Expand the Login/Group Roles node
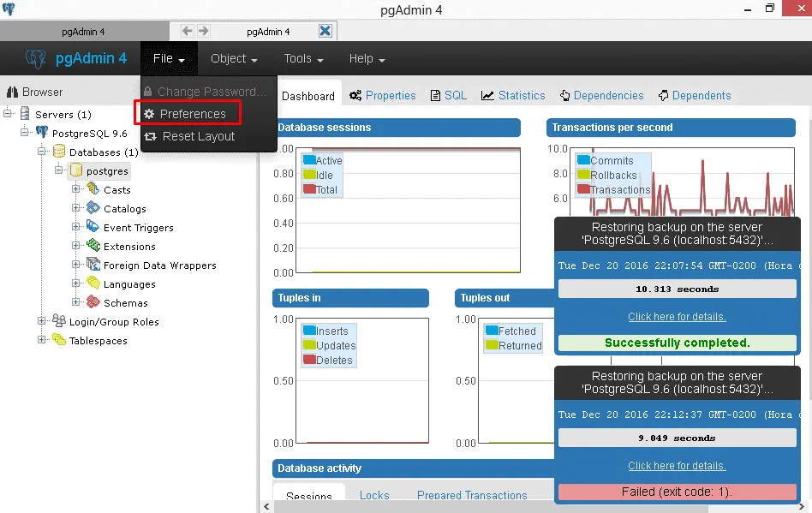 coord(41,321)
